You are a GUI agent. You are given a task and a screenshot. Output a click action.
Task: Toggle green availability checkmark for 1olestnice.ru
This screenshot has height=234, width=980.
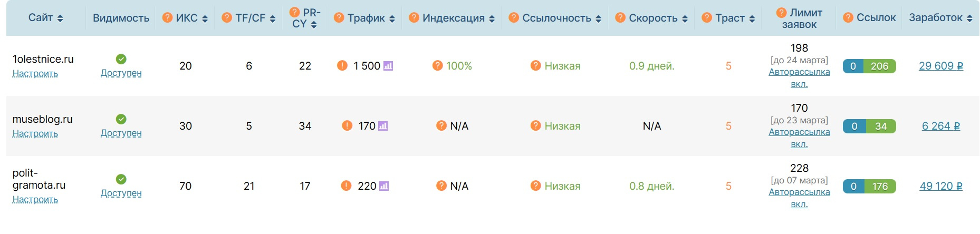121,59
